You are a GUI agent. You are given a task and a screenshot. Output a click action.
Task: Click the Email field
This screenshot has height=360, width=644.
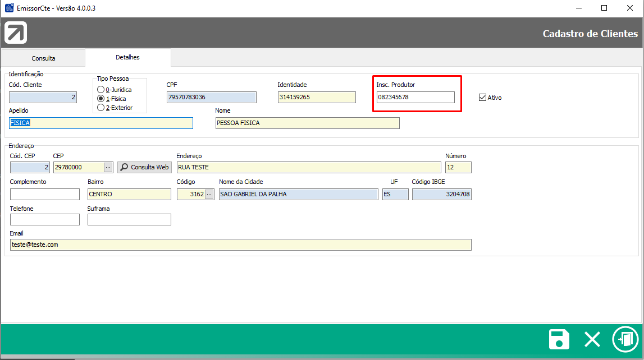click(241, 245)
